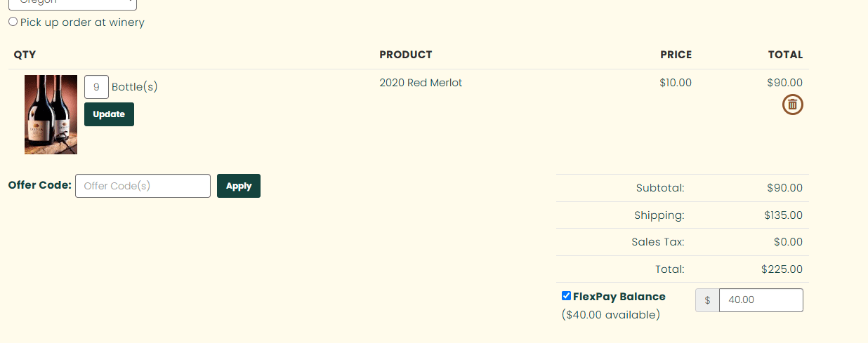This screenshot has width=868, height=343.
Task: Open the Merlot bottle thumbnail image
Action: 51,114
